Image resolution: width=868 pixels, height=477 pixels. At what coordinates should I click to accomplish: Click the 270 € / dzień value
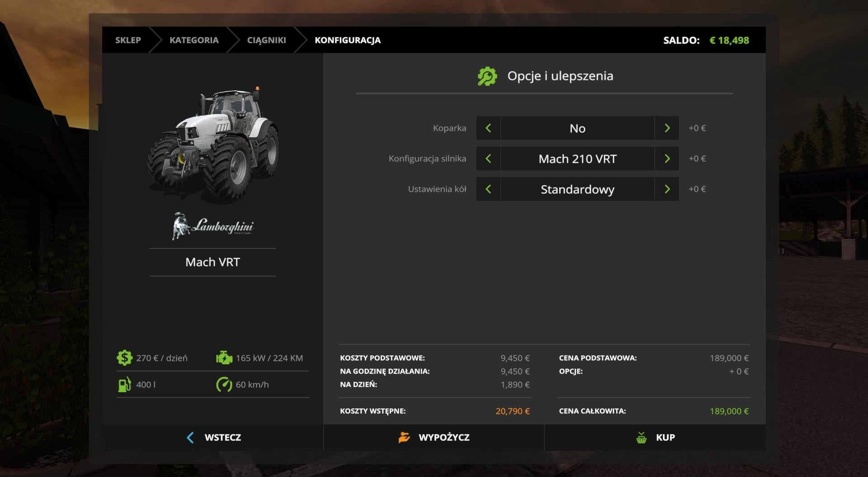(x=162, y=358)
